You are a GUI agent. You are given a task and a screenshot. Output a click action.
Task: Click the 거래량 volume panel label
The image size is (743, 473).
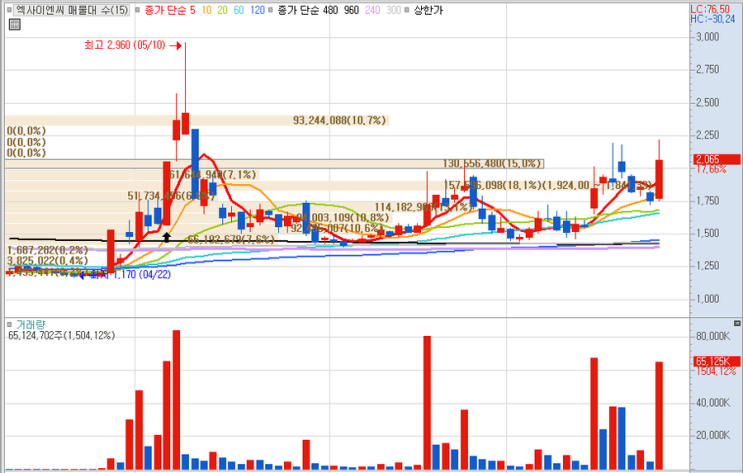pos(31,325)
